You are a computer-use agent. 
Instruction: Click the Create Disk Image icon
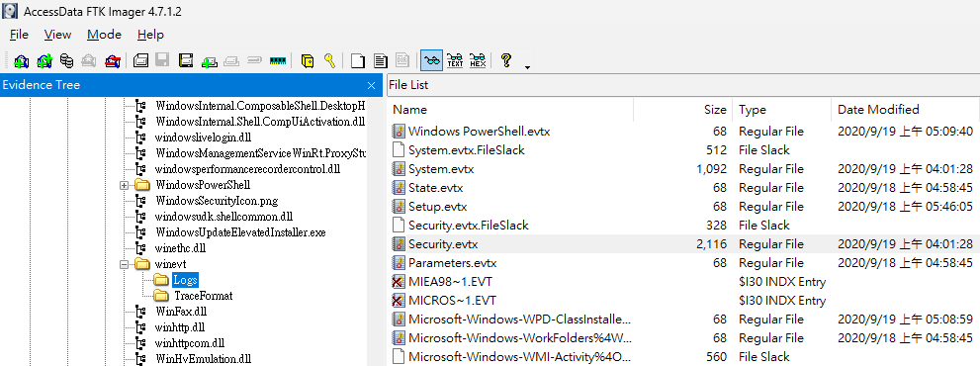pyautogui.click(x=141, y=60)
